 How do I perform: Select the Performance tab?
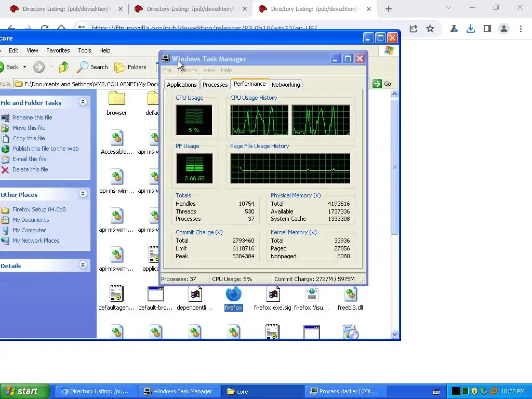pyautogui.click(x=250, y=84)
